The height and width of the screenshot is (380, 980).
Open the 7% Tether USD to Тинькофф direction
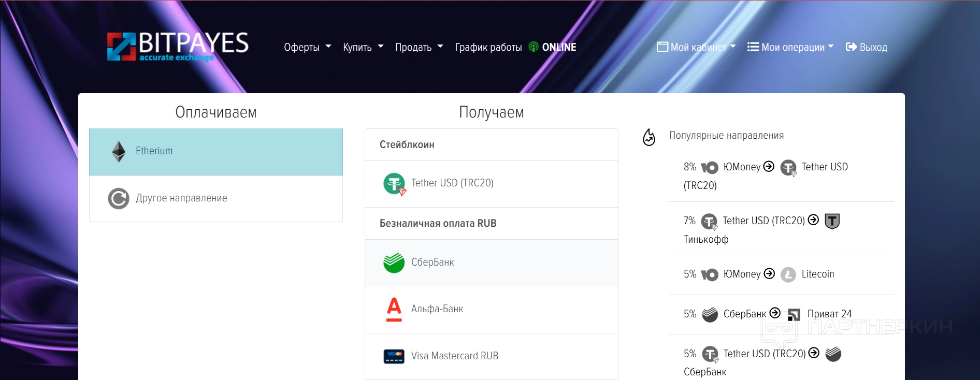[782, 229]
